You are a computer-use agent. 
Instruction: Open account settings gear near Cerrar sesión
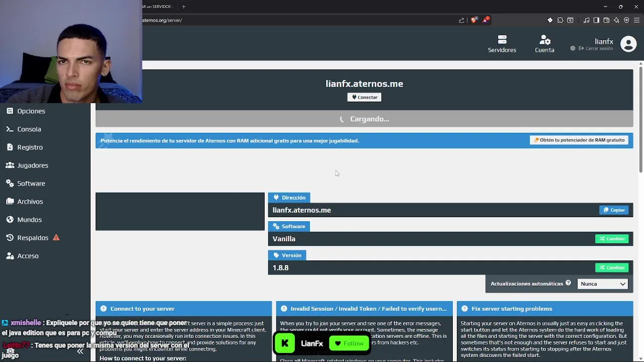pyautogui.click(x=573, y=48)
